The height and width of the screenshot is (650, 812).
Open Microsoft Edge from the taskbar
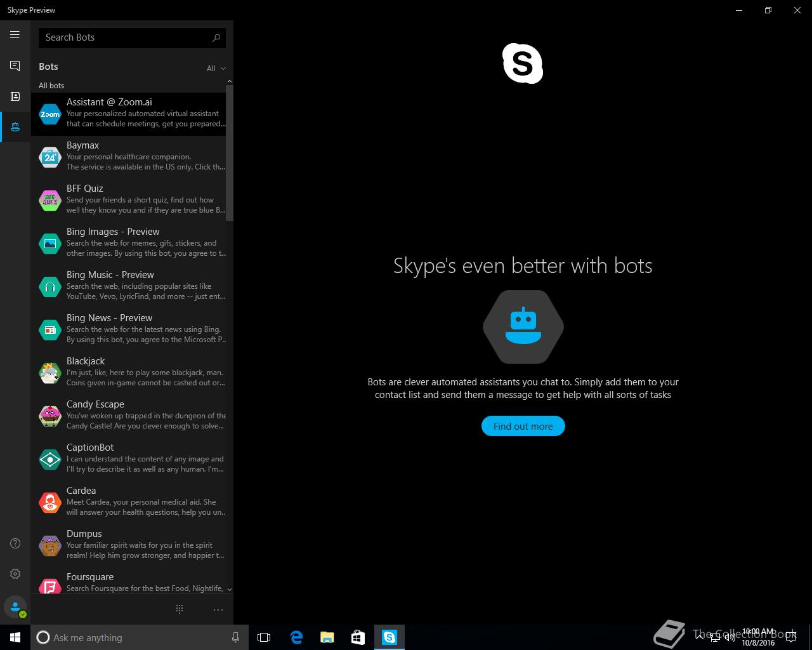point(296,637)
